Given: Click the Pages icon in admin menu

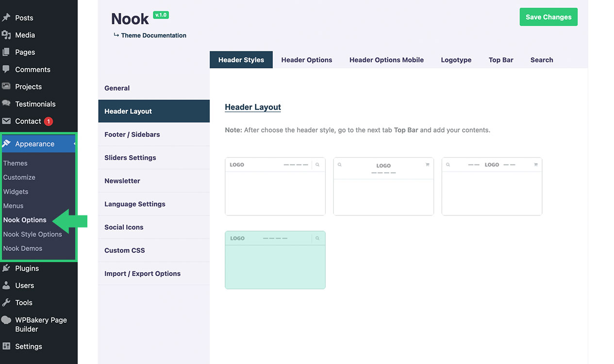Looking at the screenshot, I should click(x=6, y=52).
